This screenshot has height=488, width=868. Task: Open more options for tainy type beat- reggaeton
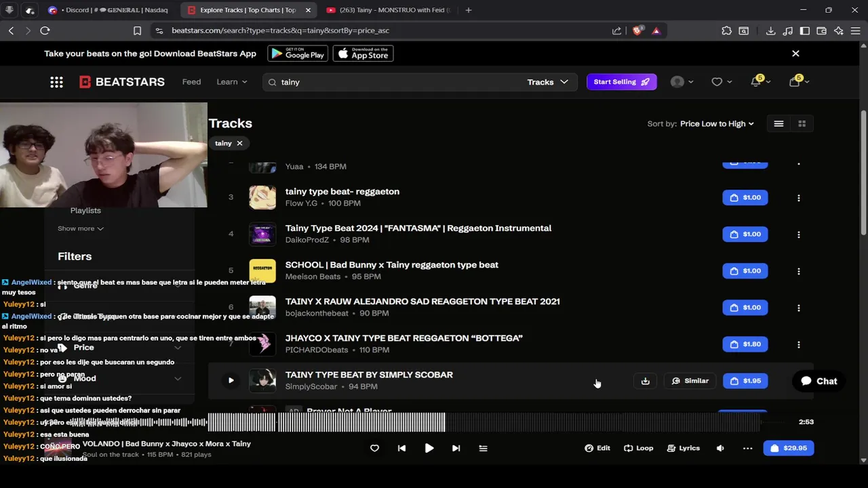(x=798, y=198)
